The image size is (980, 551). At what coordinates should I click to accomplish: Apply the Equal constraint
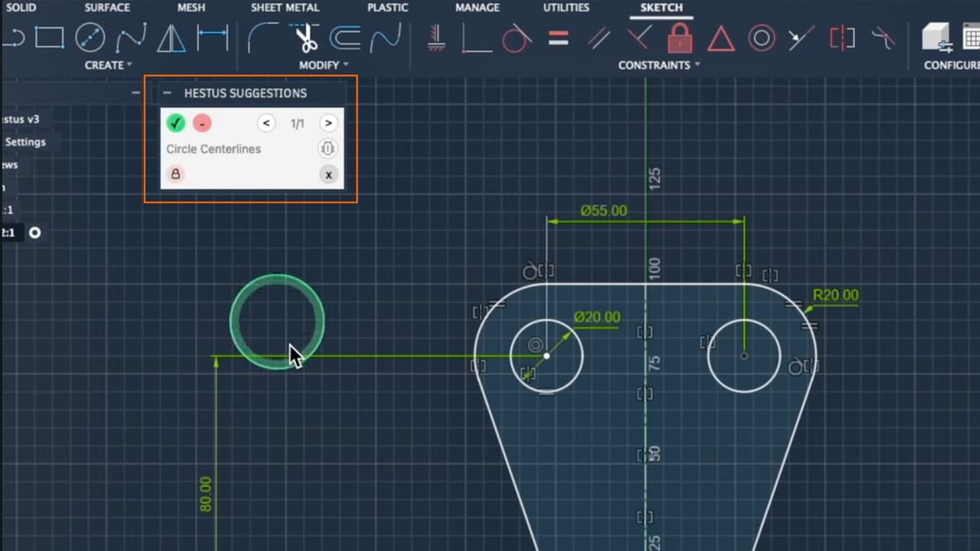pyautogui.click(x=560, y=37)
